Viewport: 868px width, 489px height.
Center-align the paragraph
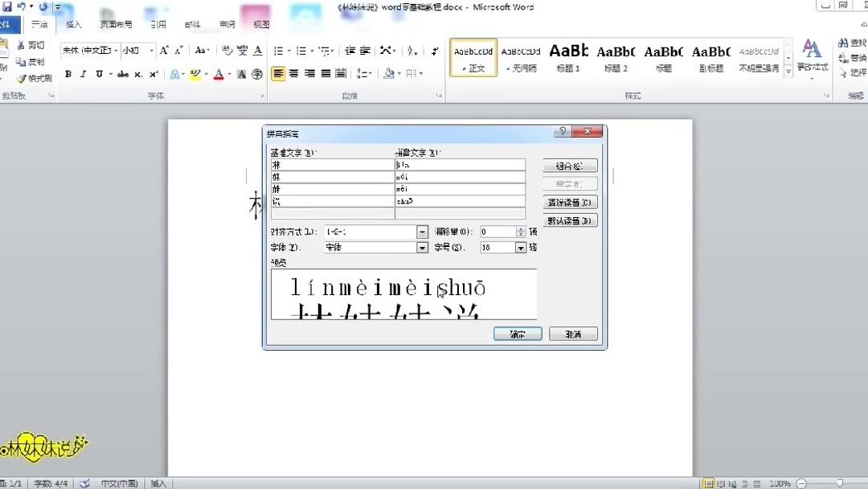click(x=295, y=75)
